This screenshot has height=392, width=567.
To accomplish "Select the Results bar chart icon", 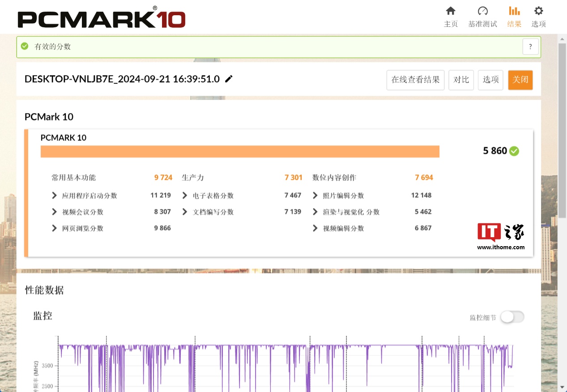I will (x=514, y=11).
